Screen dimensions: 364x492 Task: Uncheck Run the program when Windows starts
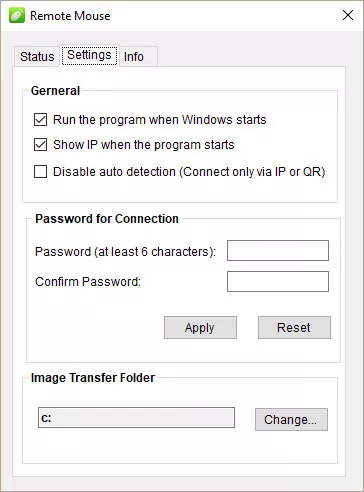[x=40, y=119]
